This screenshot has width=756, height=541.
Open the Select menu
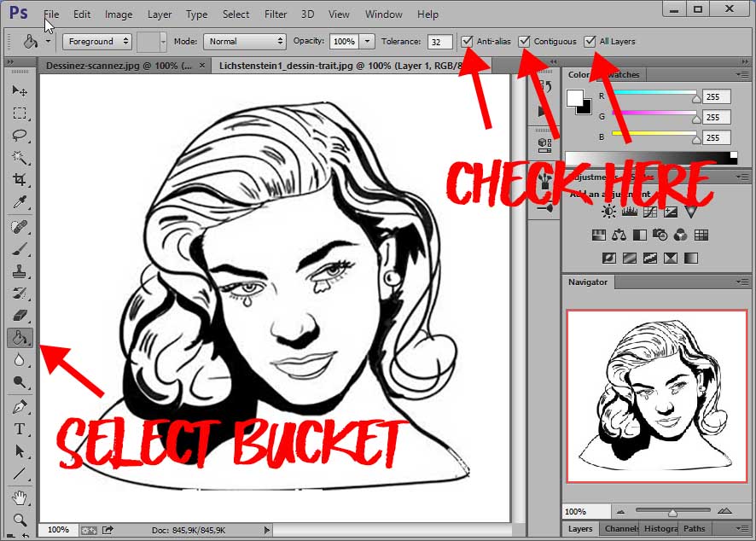(x=236, y=15)
